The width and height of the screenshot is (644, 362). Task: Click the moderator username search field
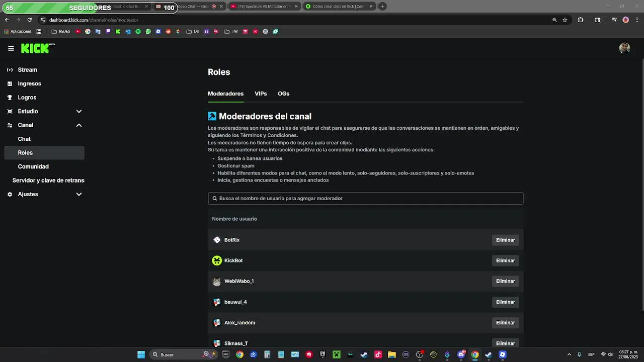pos(366,199)
